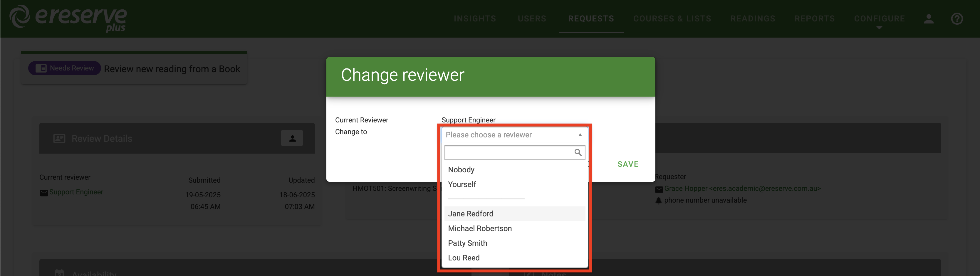The image size is (980, 276).
Task: Switch to the Insights tab
Action: point(475,18)
